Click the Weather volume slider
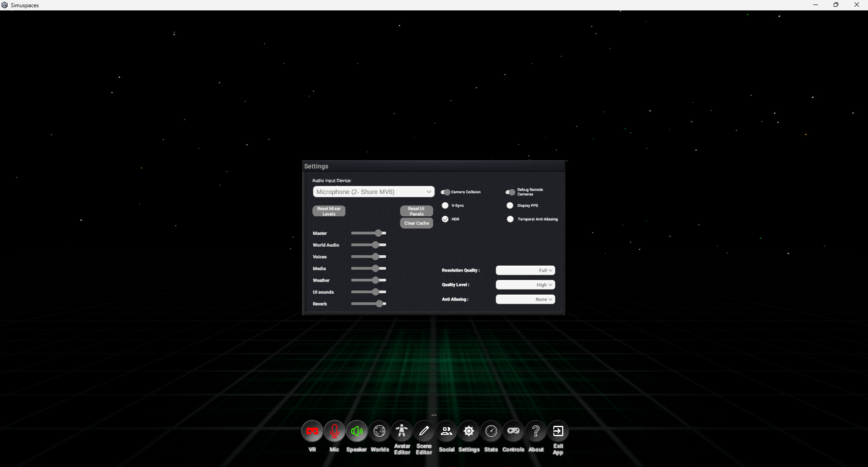 coord(368,280)
